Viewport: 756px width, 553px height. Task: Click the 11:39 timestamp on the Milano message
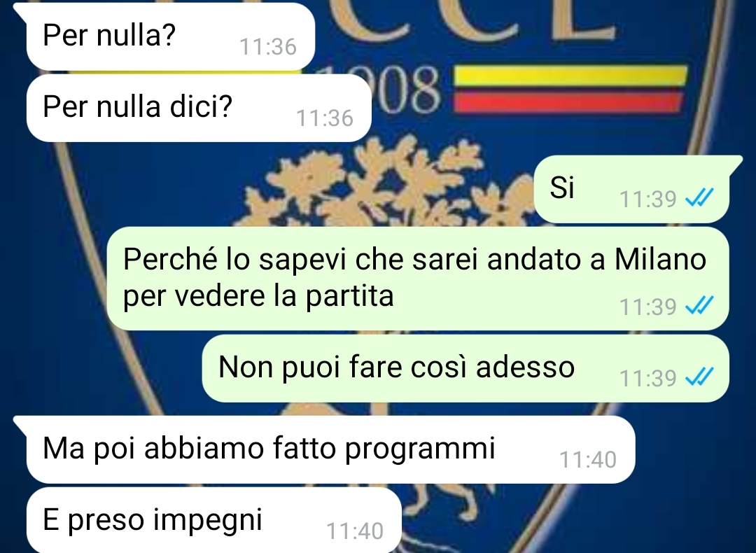(647, 307)
